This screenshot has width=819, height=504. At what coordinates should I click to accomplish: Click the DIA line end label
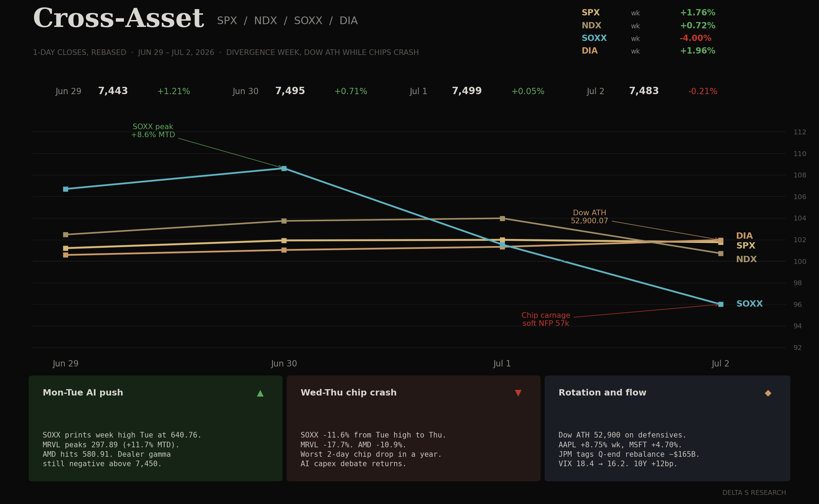pyautogui.click(x=744, y=236)
